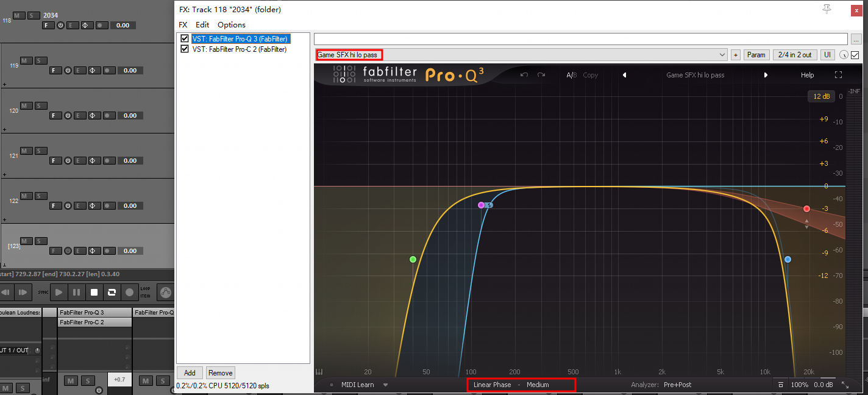The height and width of the screenshot is (395, 868).
Task: Open the Edit menu
Action: pos(202,24)
